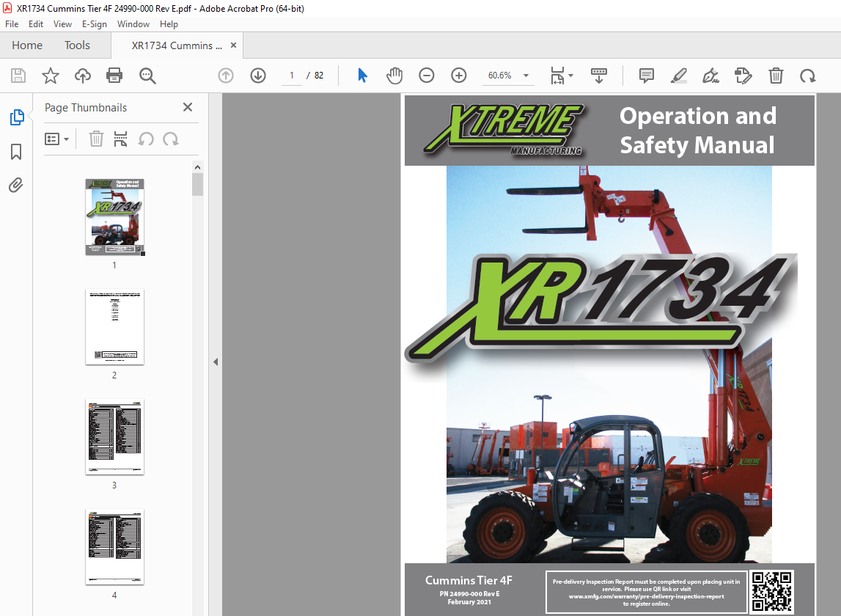This screenshot has width=841, height=616.
Task: Collapse the navigation pane with side arrow
Action: pos(216,362)
